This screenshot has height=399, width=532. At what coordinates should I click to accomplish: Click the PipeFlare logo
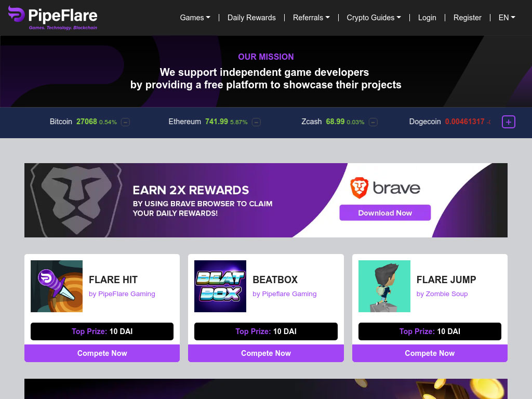(x=52, y=18)
